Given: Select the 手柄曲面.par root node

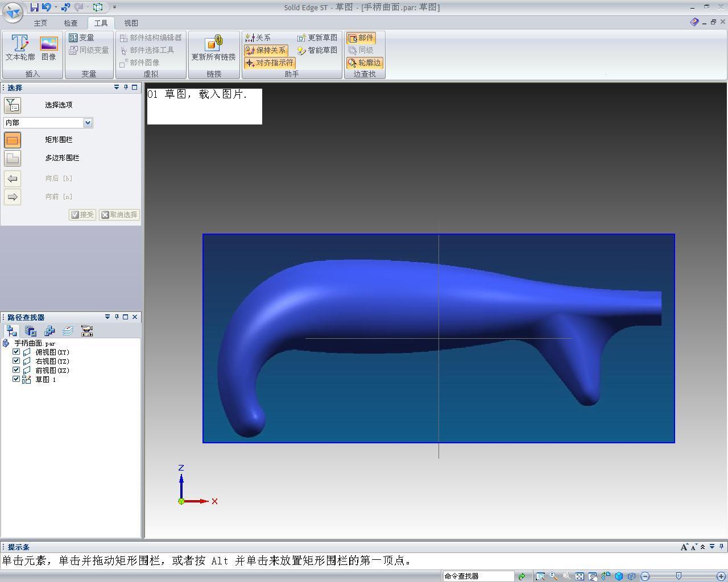Looking at the screenshot, I should (35, 343).
